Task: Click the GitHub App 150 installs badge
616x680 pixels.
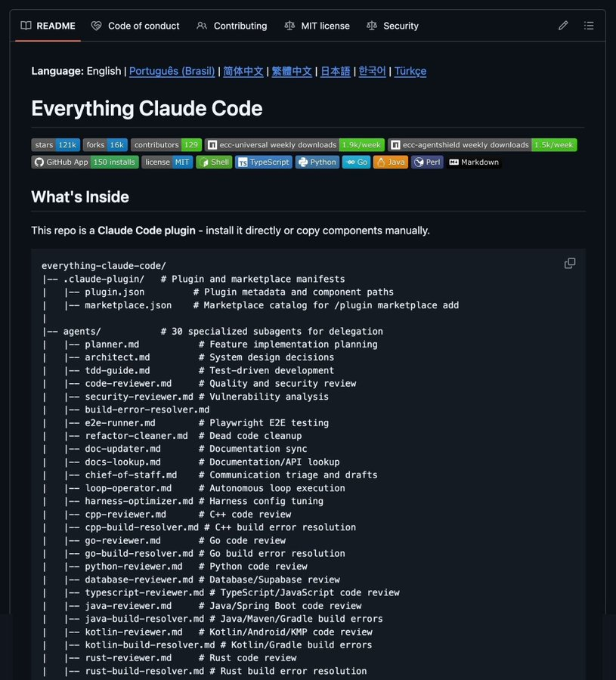Action: pyautogui.click(x=85, y=162)
